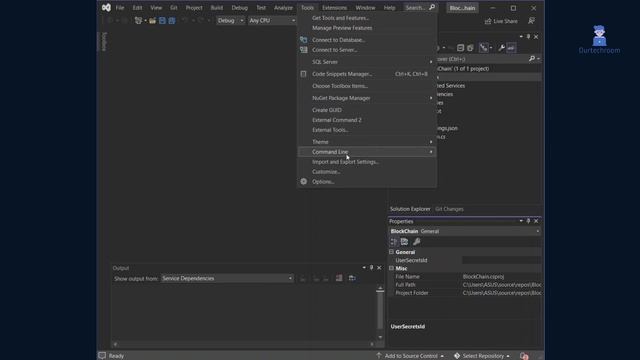
Task: Open the File menu
Action: tap(120, 8)
